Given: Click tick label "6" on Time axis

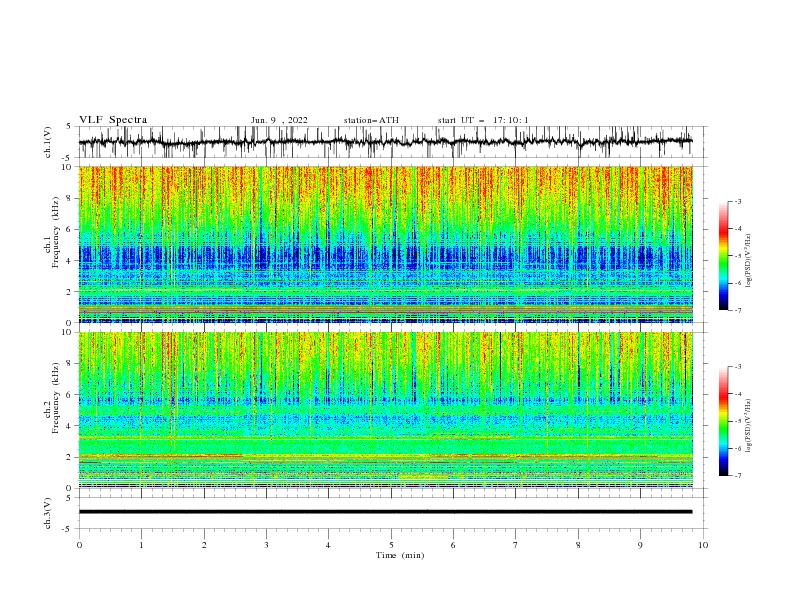Looking at the screenshot, I should [x=453, y=545].
